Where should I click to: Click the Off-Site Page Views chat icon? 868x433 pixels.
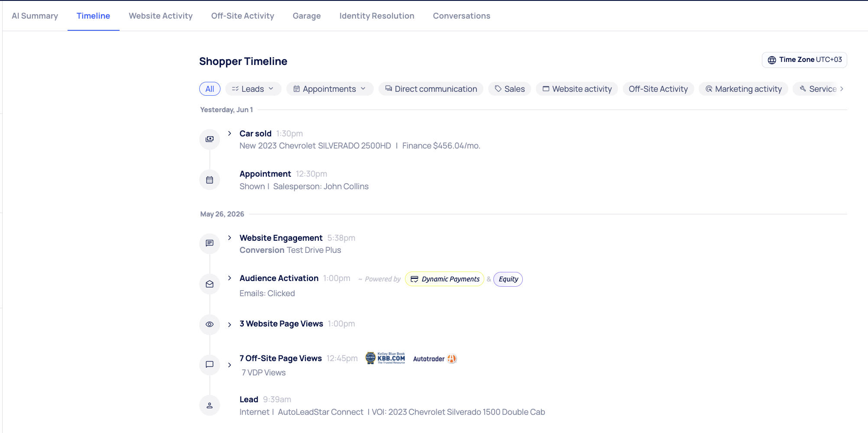[x=210, y=365]
